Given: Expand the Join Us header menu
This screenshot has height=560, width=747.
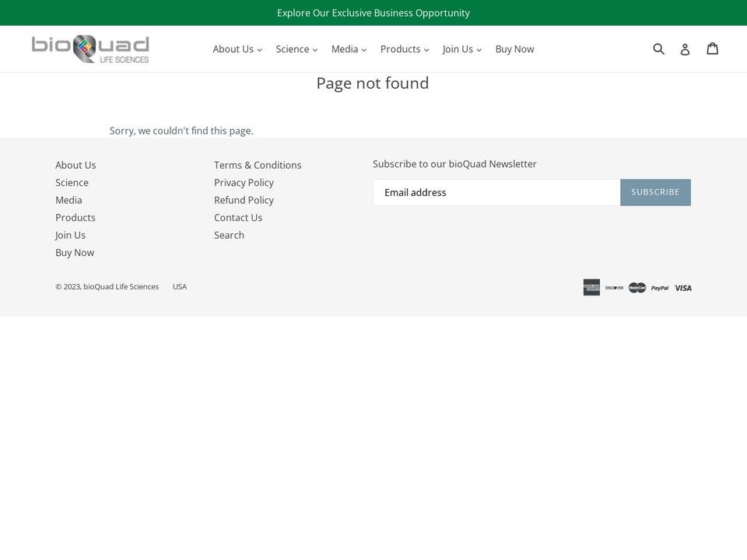Looking at the screenshot, I should pos(461,49).
